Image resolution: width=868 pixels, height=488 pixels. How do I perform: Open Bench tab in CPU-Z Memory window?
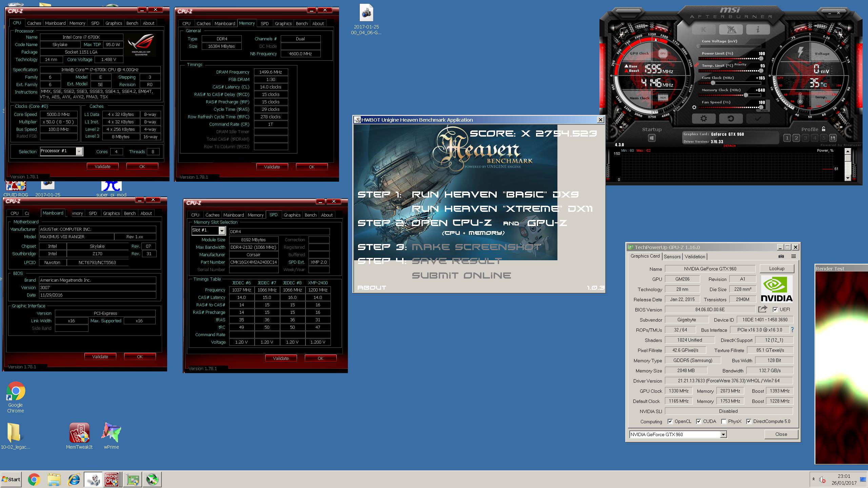pos(302,23)
